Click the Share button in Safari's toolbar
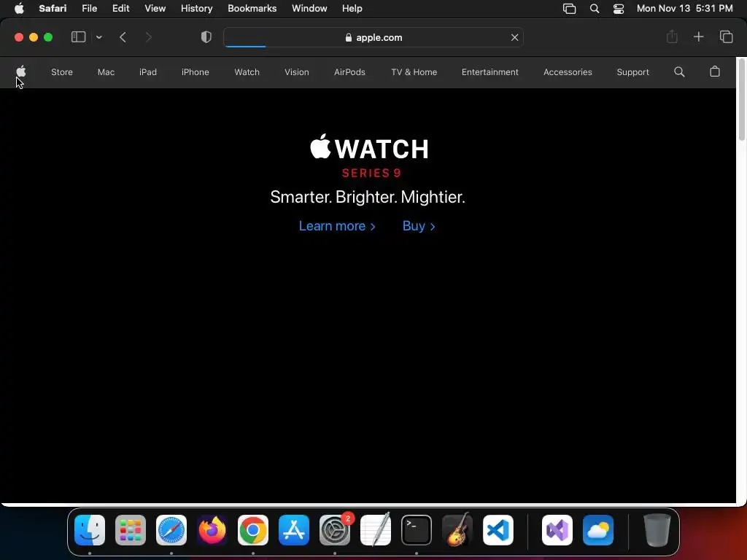Viewport: 747px width, 560px height. pos(672,36)
